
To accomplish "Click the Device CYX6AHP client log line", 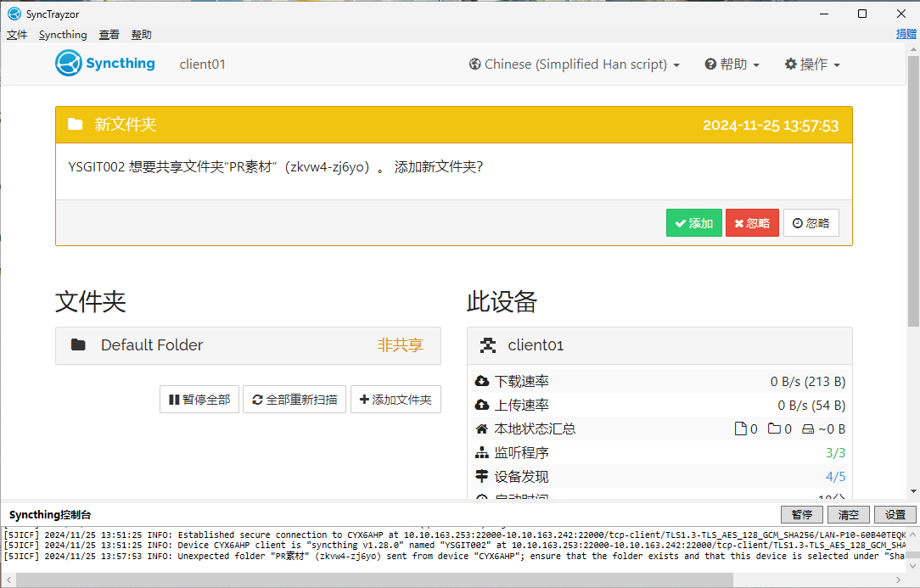I will point(455,546).
